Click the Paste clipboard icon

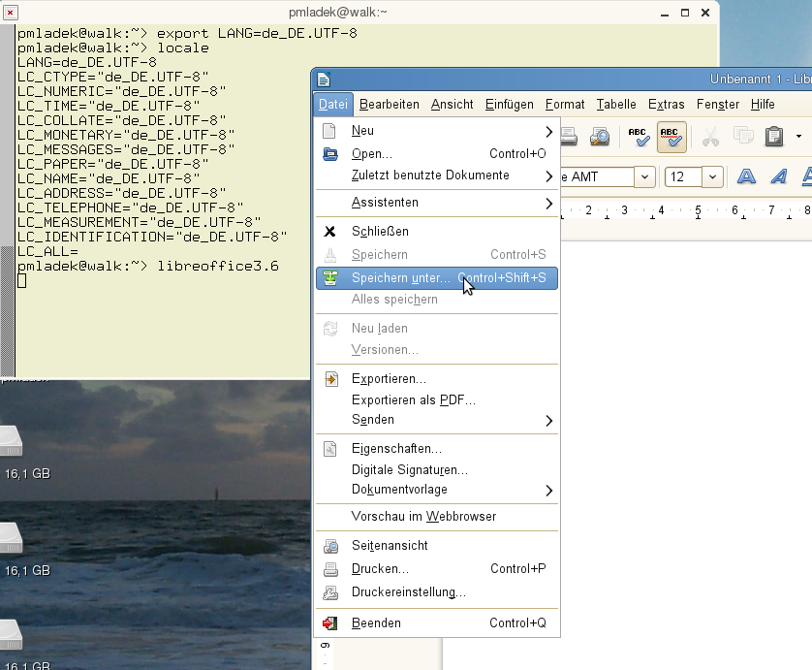tap(773, 137)
